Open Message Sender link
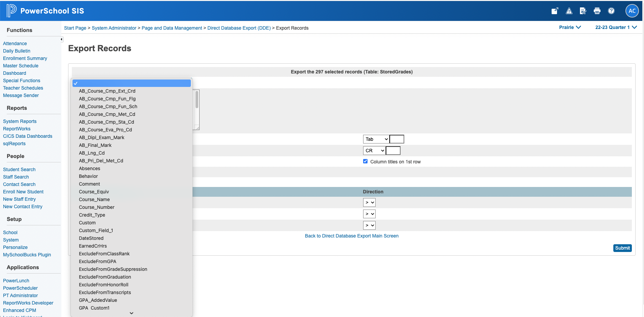The height and width of the screenshot is (317, 644). coord(21,95)
